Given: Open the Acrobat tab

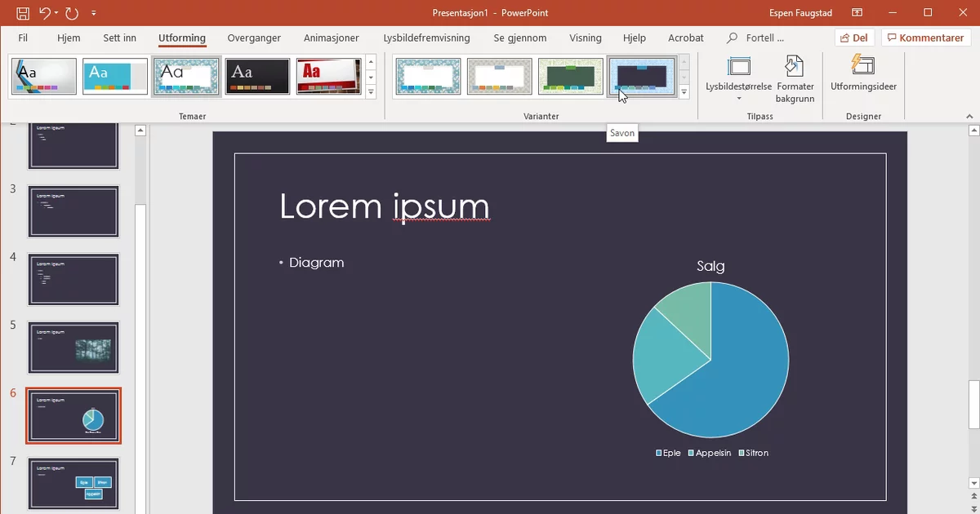Looking at the screenshot, I should (686, 38).
